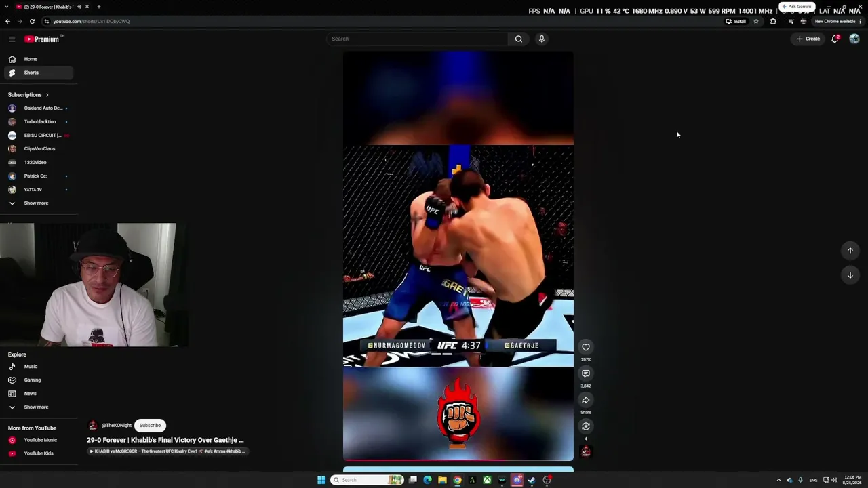Open the taskbar clock and date
The width and height of the screenshot is (868, 488).
(852, 480)
